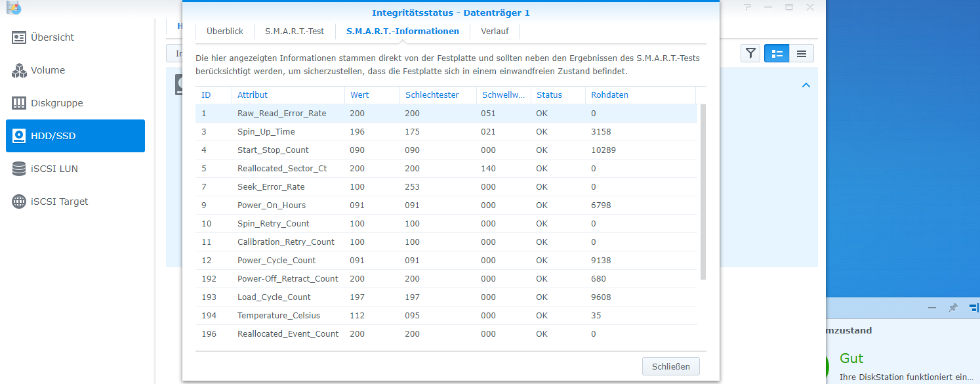Screen dimensions: 980x384
Task: Select the Load_Cycle_Count row
Action: [x=446, y=297]
